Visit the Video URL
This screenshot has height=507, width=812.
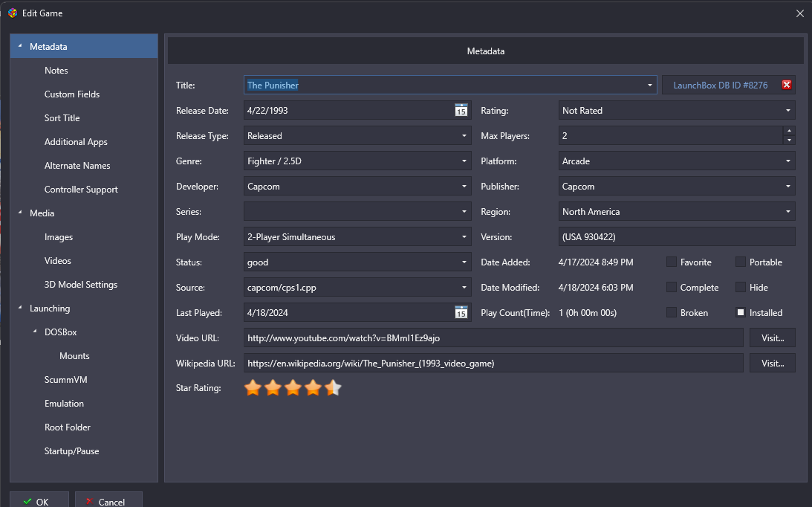click(x=772, y=338)
